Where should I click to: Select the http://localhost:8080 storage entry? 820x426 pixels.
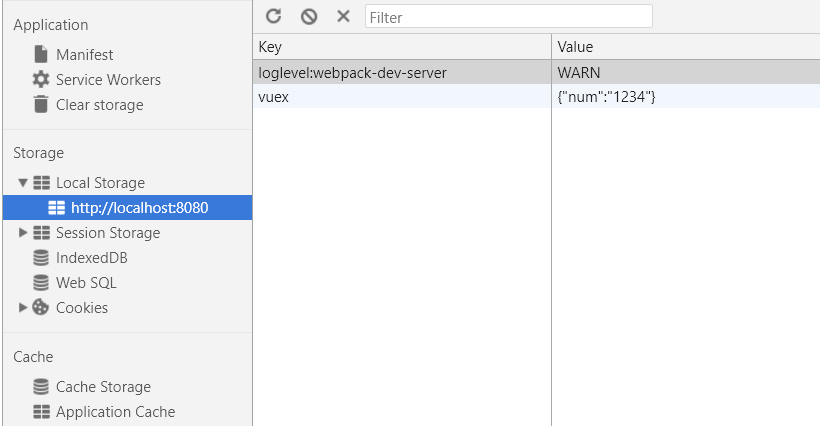[x=139, y=208]
